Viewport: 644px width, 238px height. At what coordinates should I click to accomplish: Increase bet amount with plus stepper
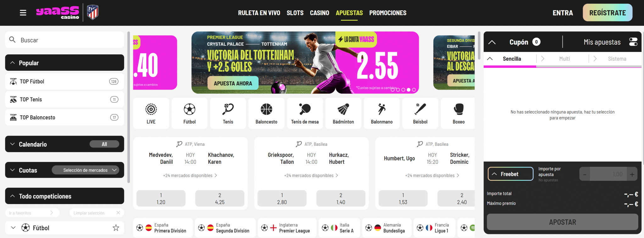tap(632, 174)
